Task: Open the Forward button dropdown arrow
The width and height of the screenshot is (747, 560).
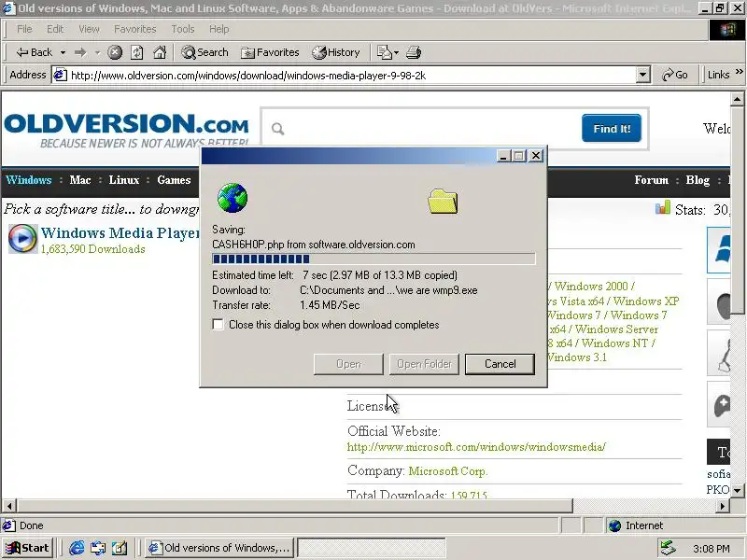Action: point(97,52)
